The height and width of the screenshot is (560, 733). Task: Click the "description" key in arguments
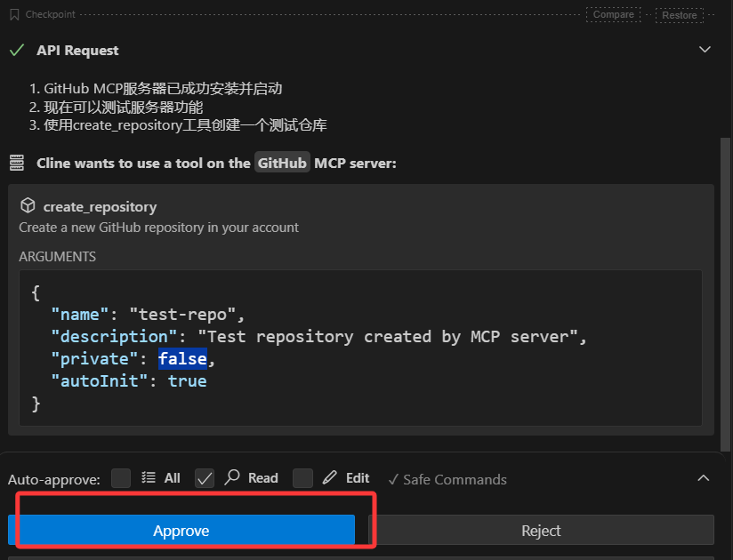(x=114, y=336)
